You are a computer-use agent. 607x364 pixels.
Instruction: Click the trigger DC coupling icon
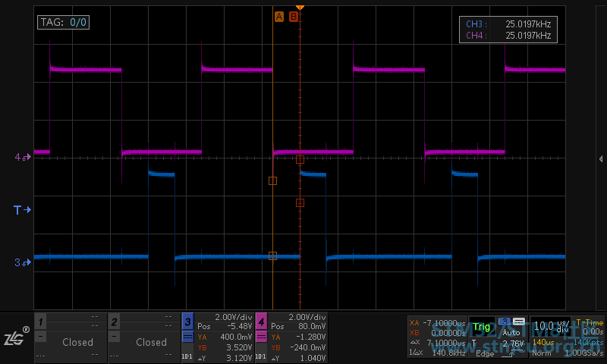click(x=519, y=322)
